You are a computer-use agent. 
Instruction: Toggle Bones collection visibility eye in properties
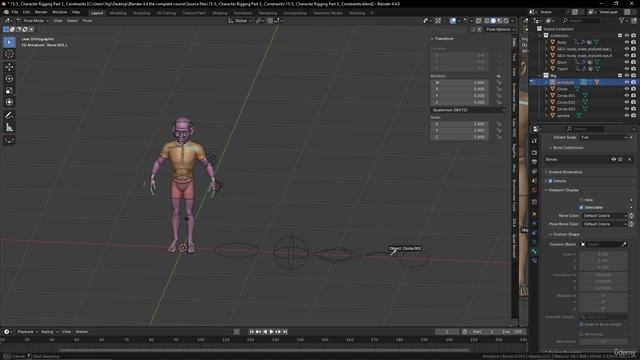click(613, 159)
